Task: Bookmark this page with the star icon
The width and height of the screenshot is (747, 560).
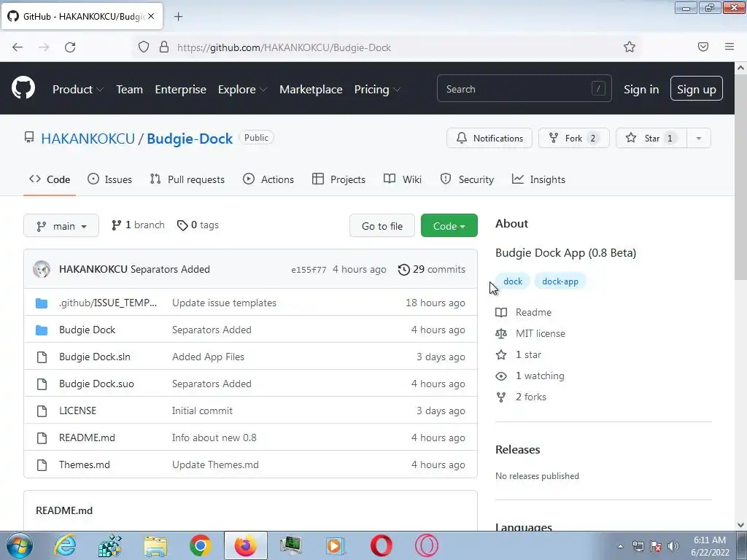Action: click(x=630, y=47)
